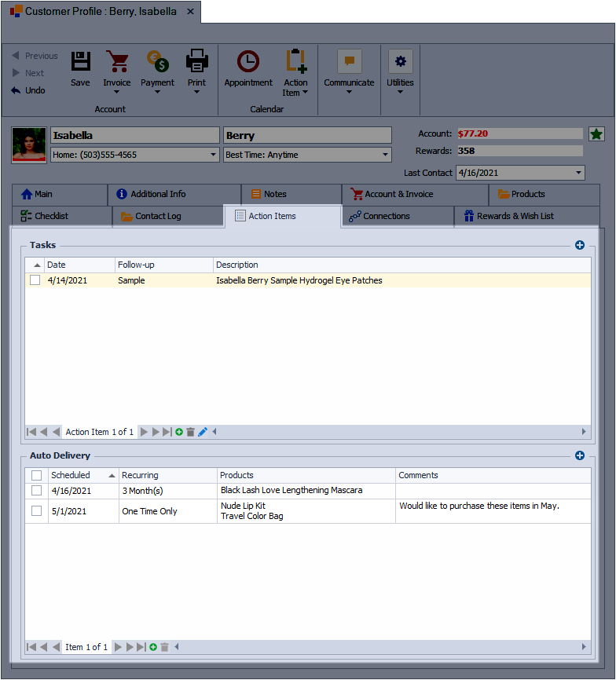Select the 5/1/2021 auto delivery checkbox
616x680 pixels.
coord(36,511)
